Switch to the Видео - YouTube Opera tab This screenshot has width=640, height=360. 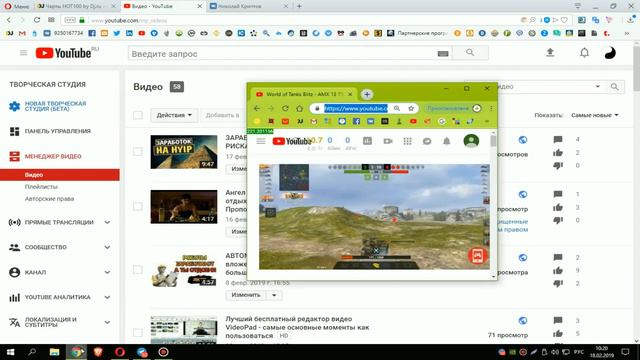point(162,6)
